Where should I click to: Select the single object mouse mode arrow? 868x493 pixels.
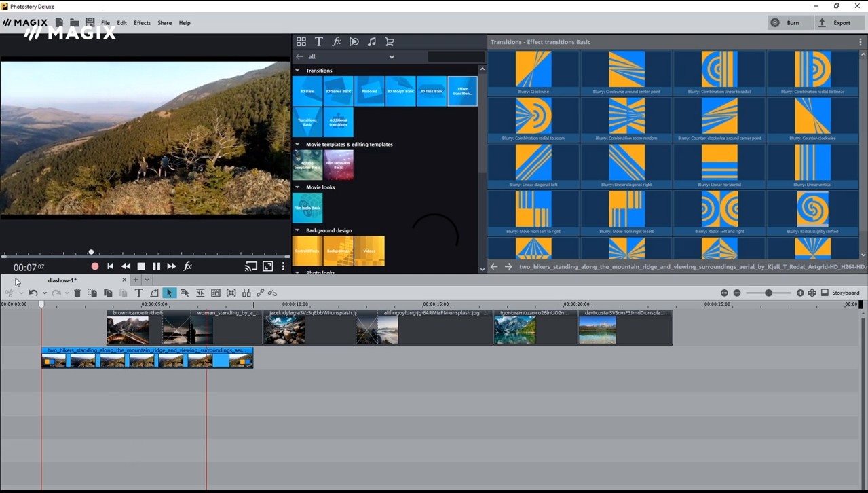tap(169, 293)
